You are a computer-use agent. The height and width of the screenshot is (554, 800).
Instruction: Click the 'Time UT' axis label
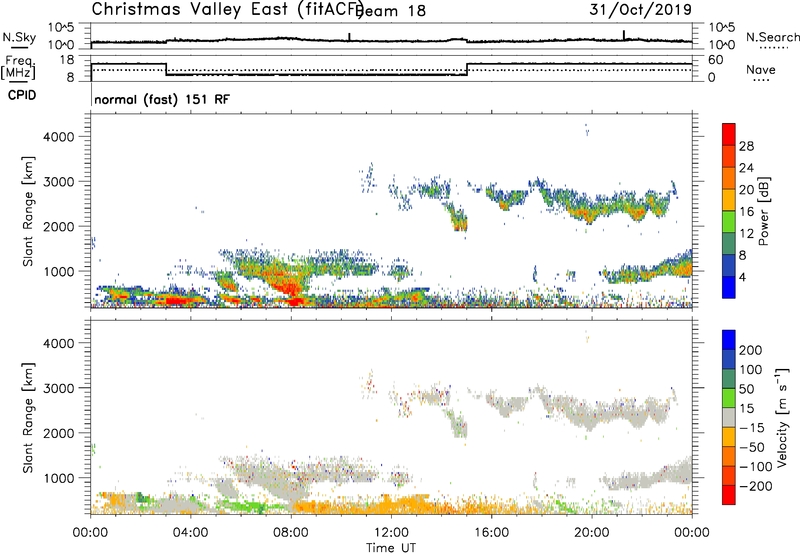point(391,548)
